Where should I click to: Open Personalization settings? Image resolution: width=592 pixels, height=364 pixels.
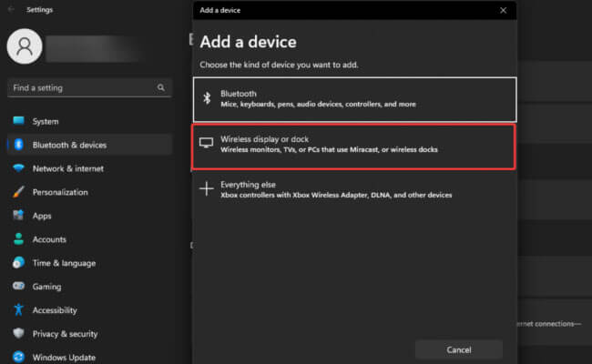[90, 192]
